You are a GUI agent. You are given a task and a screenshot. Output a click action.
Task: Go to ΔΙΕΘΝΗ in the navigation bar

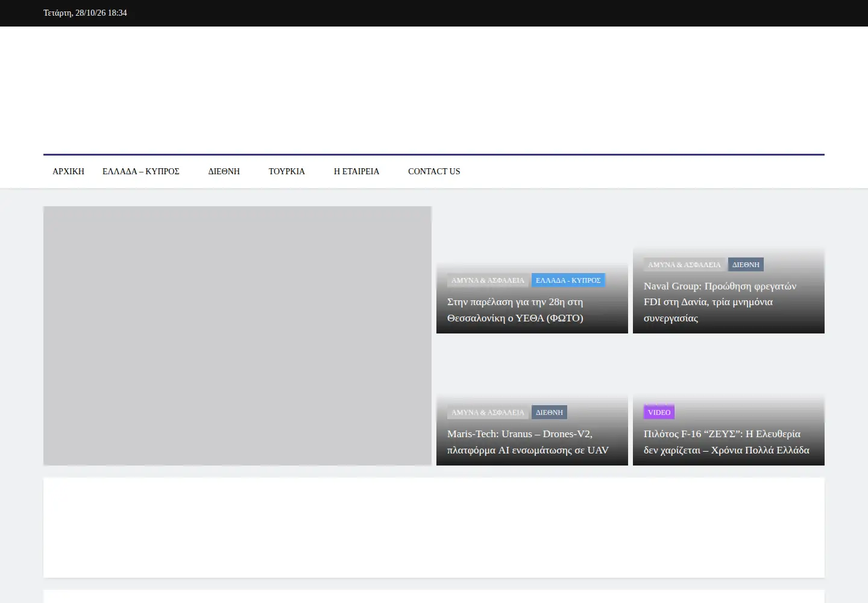[x=224, y=171]
